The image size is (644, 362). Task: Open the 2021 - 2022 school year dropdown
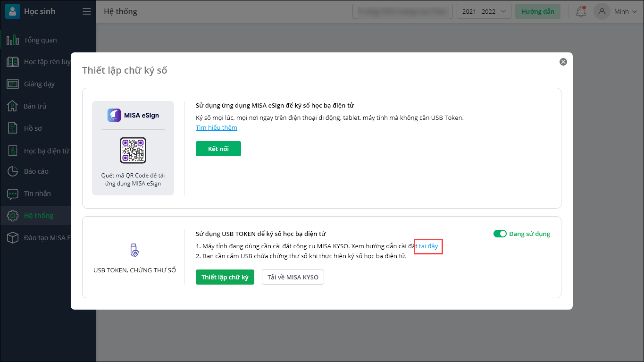[x=484, y=11]
